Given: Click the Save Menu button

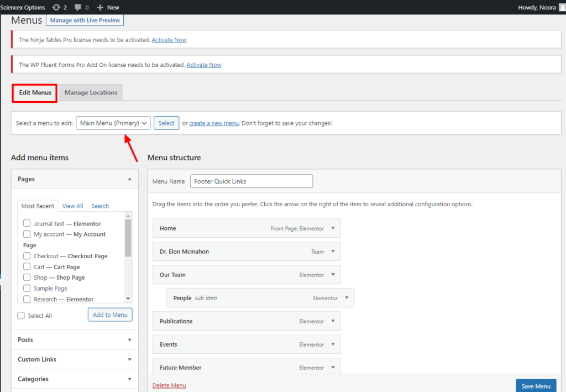Looking at the screenshot, I should click(536, 386).
